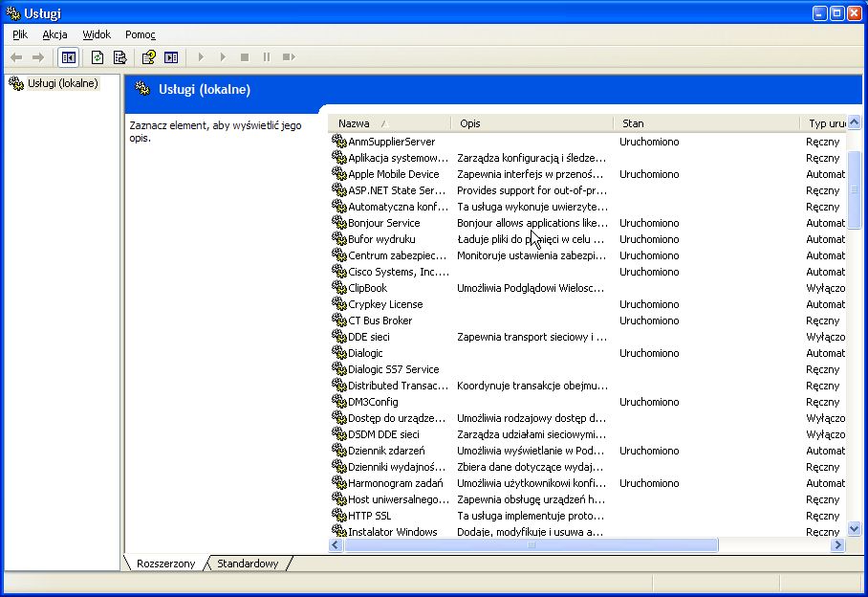Screen dimensions: 868x597
Task: Select Usługi (lokalne) in the console tree
Action: (62, 83)
